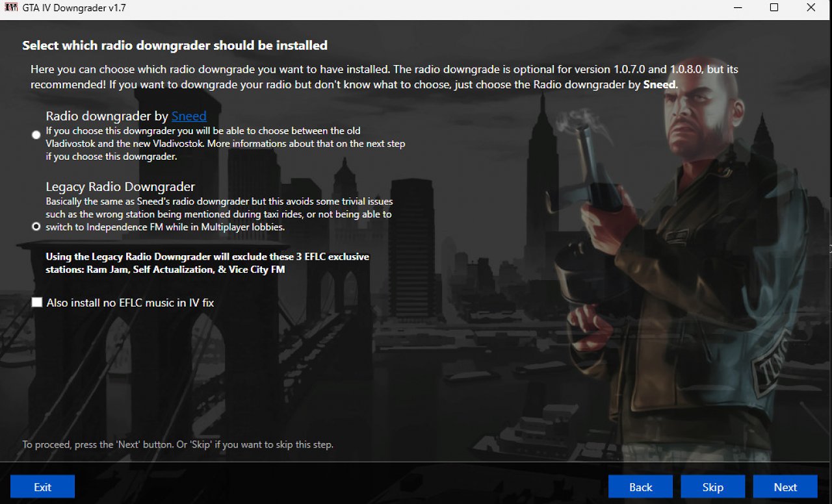Screen dimensions: 832x504
Task: Enable 'Also install no EFLC music in IV fix' checkbox
Action: [x=37, y=303]
